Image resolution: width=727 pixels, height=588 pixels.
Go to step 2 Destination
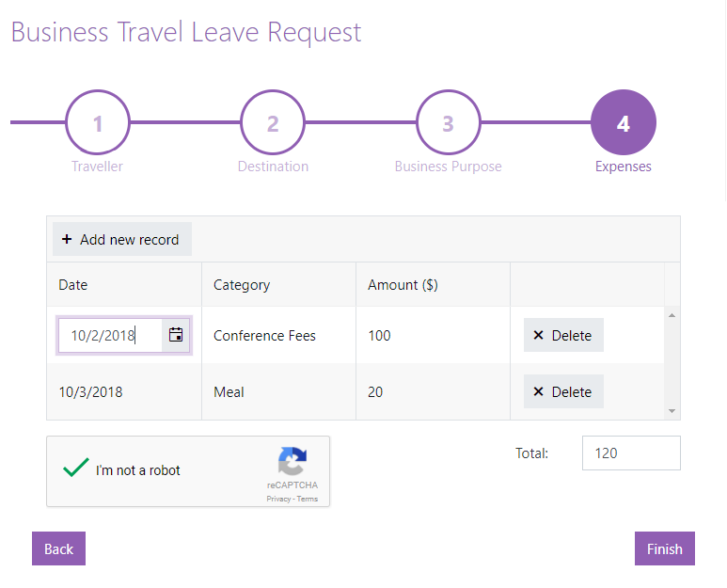273,123
